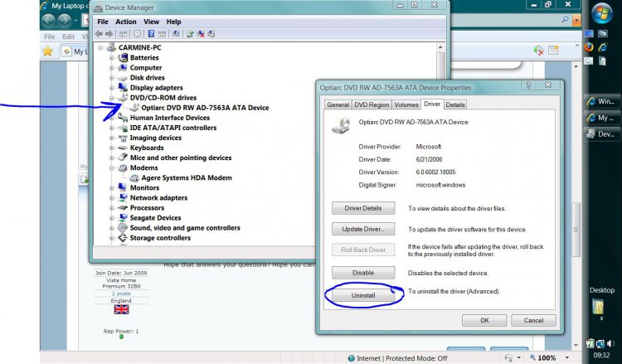Switch to the General tab
The height and width of the screenshot is (364, 622).
click(x=338, y=104)
